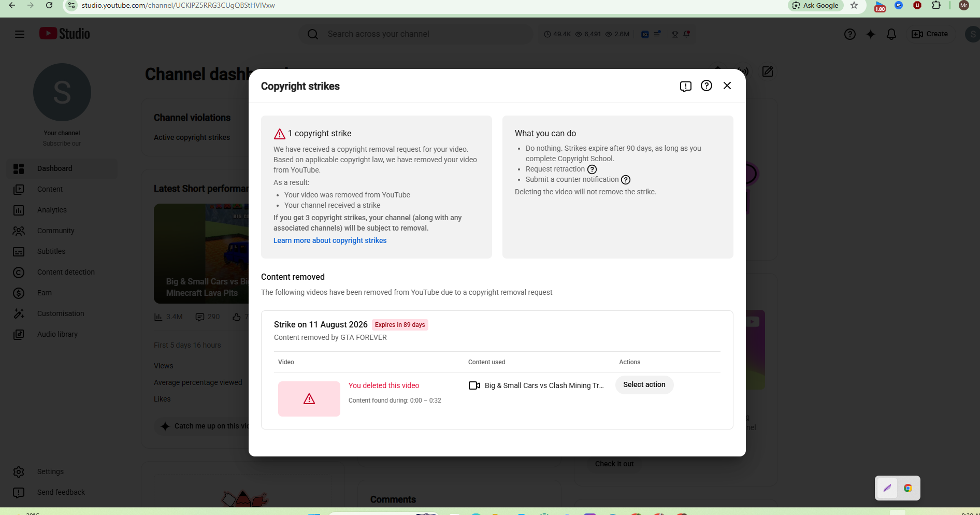Close the Copyright strikes dialog
This screenshot has width=980, height=515.
727,85
